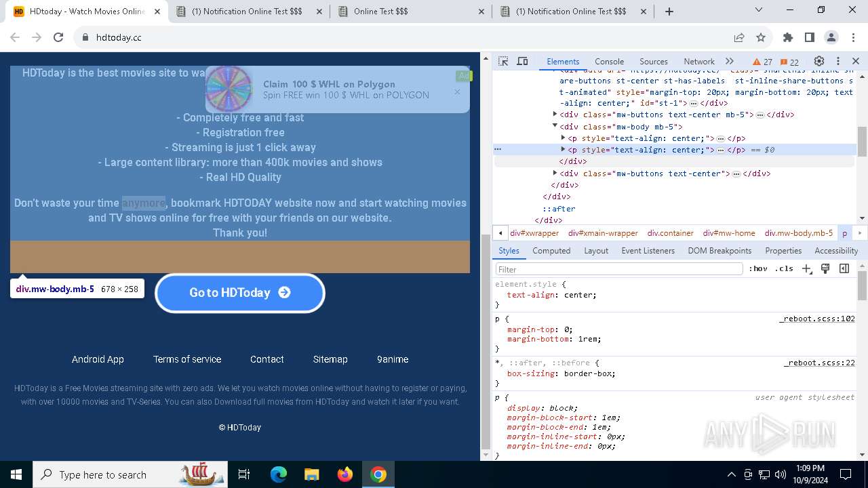The height and width of the screenshot is (488, 868).
Task: Select div#xmain-wrapper breadcrumb
Action: click(603, 232)
